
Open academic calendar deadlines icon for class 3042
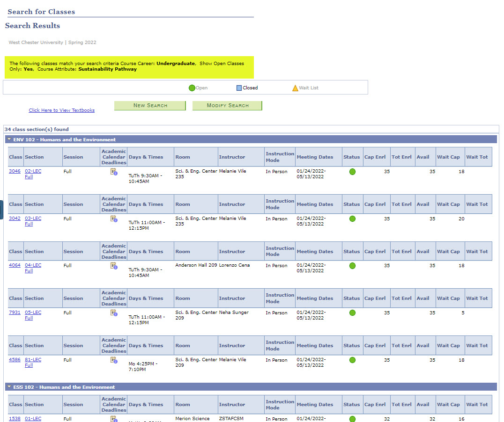[114, 219]
